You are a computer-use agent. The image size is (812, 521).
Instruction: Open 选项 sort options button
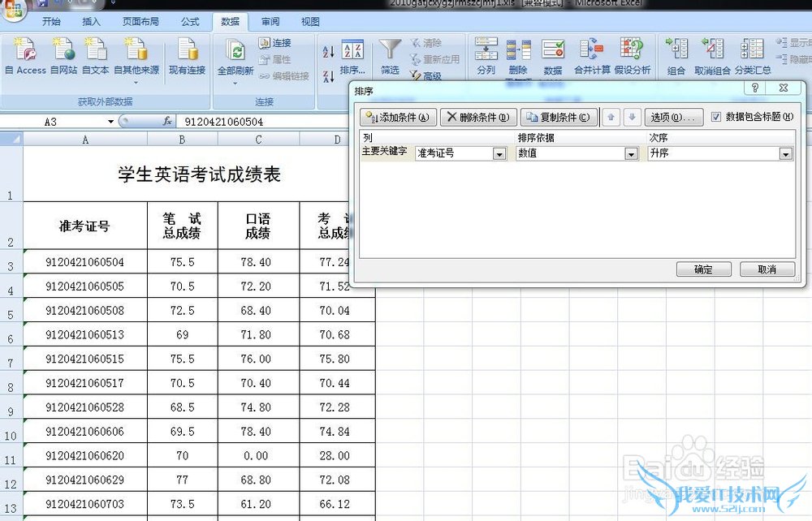673,117
